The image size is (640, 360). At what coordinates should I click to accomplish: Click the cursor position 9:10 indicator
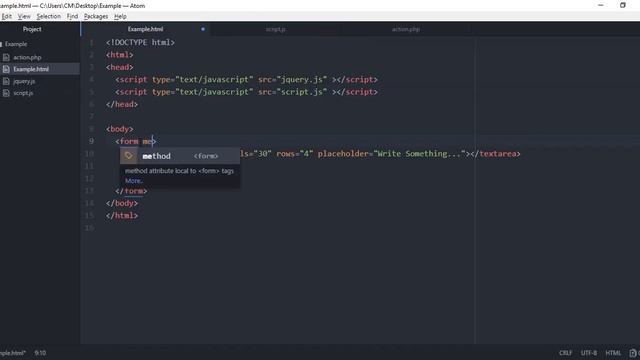click(x=40, y=353)
